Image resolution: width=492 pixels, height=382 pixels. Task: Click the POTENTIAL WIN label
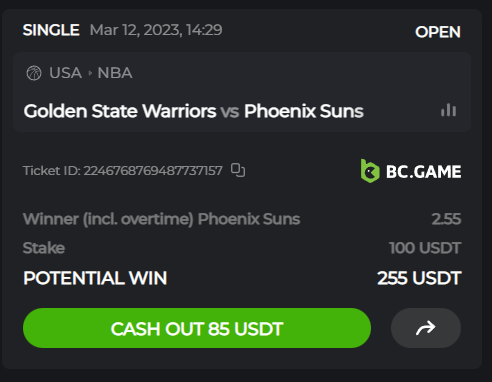(x=95, y=278)
